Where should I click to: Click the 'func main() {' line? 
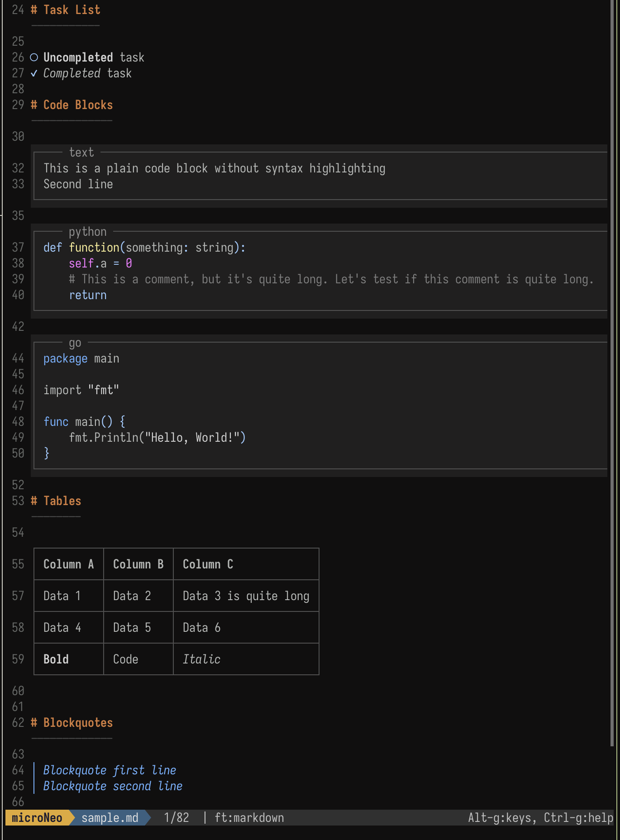click(x=85, y=422)
